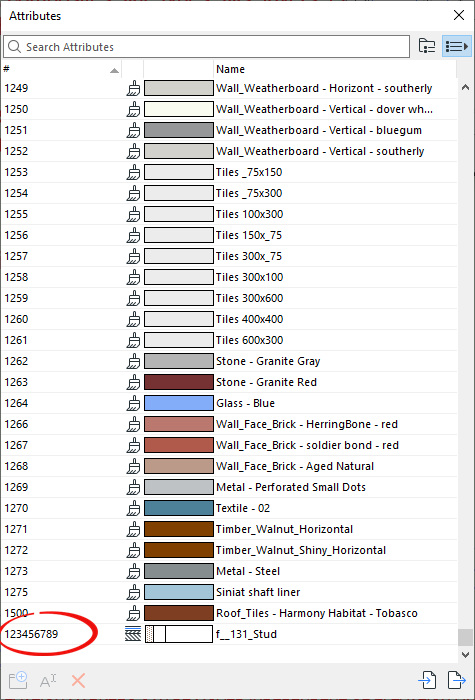The image size is (475, 700).
Task: Select Tiles 150x_75 row
Action: pos(229,235)
